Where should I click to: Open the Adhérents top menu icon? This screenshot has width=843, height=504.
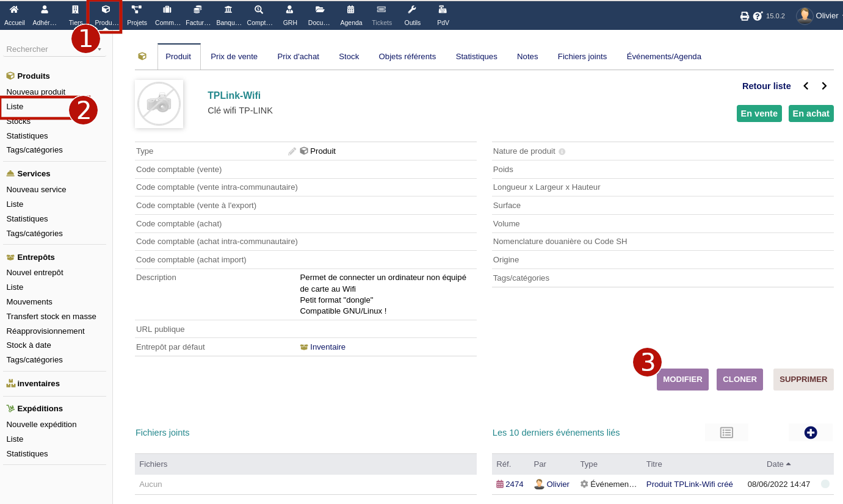point(45,10)
